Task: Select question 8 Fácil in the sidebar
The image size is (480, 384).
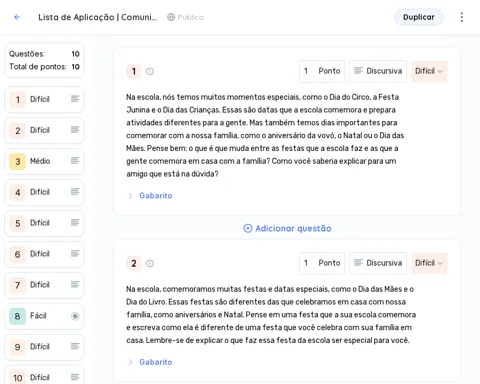Action: click(44, 316)
